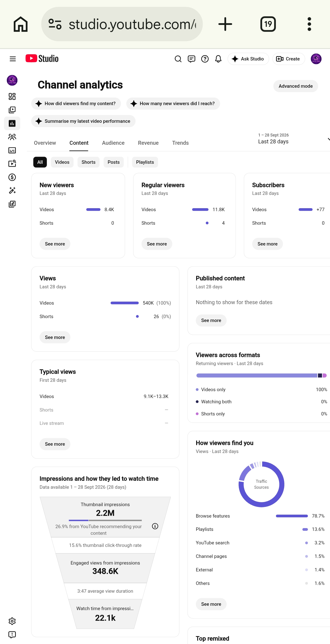Image resolution: width=330 pixels, height=644 pixels.
Task: Switch to the Overview tab
Action: pyautogui.click(x=45, y=143)
